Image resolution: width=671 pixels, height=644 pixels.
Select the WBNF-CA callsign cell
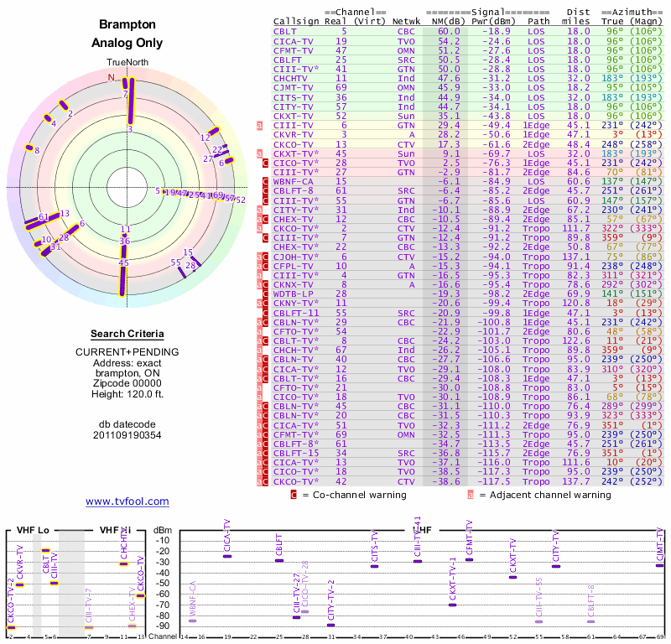click(294, 181)
